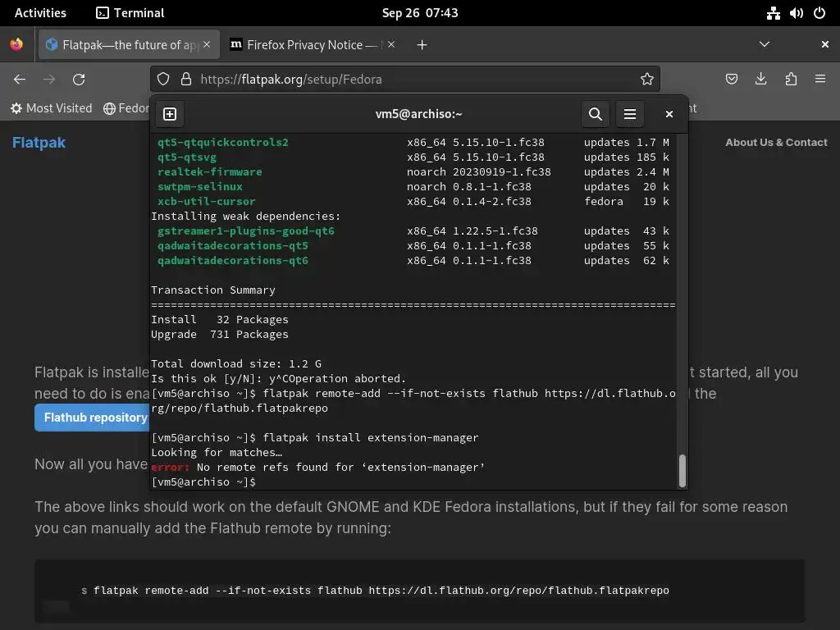Screen dimensions: 840x630
Task: Open new terminal tab with plus icon
Action: point(169,114)
